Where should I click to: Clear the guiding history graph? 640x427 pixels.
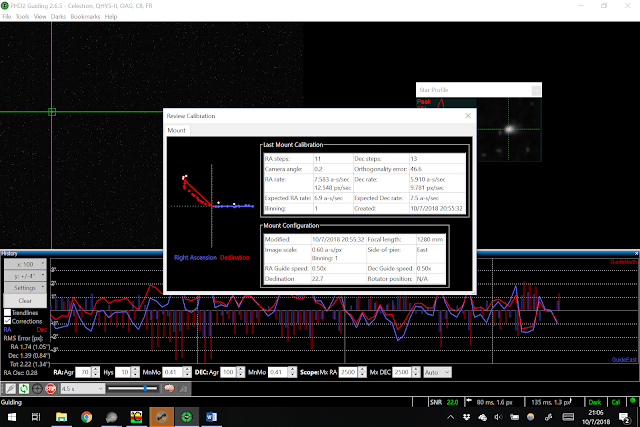pos(25,300)
